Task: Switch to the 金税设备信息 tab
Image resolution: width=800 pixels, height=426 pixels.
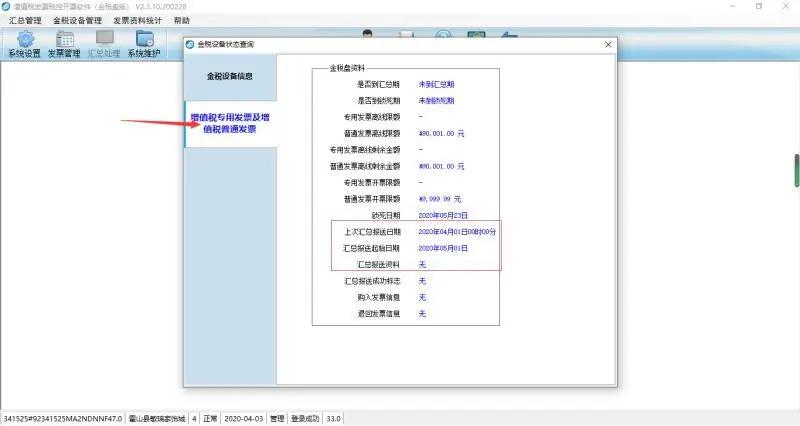Action: [x=230, y=77]
